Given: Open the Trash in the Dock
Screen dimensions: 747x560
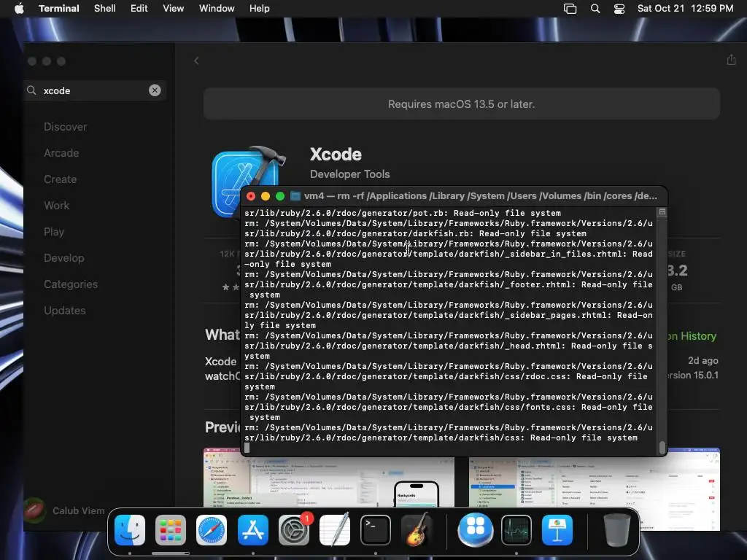Looking at the screenshot, I should 617,530.
